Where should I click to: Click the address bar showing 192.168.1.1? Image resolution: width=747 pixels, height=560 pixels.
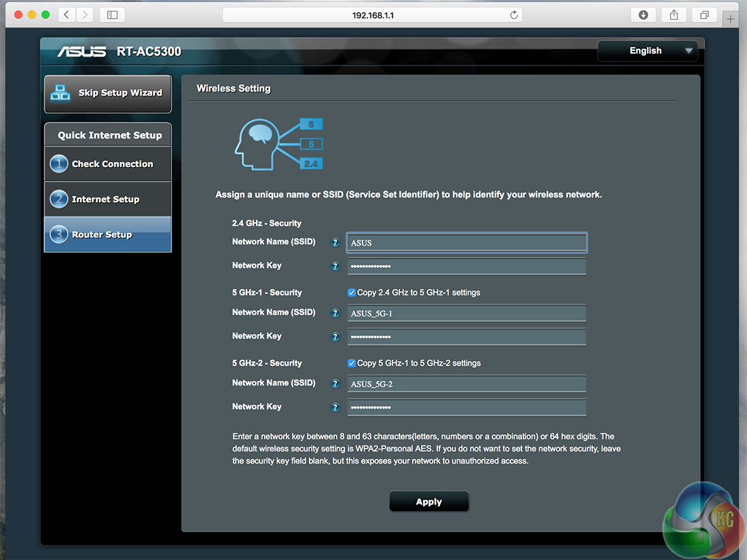(372, 15)
